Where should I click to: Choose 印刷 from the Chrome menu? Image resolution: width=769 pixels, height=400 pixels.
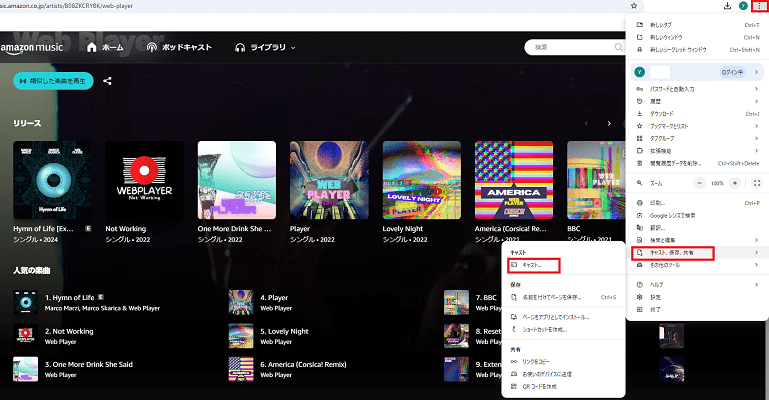[697, 203]
